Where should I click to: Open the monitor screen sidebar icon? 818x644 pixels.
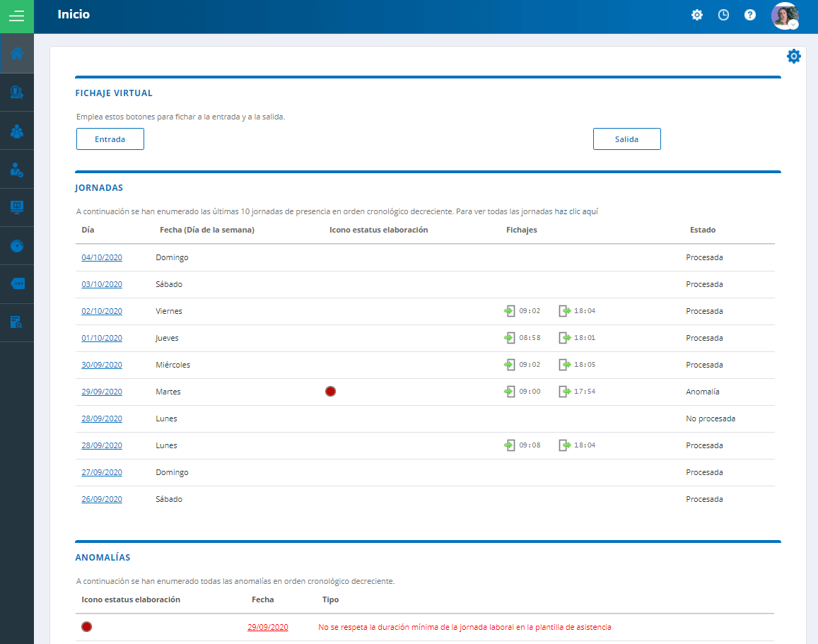point(17,208)
